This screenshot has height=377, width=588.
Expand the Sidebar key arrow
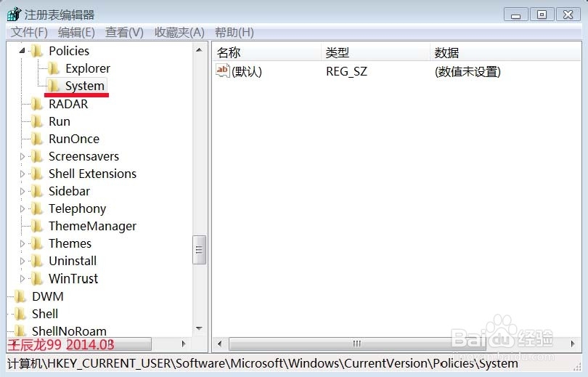(x=22, y=191)
